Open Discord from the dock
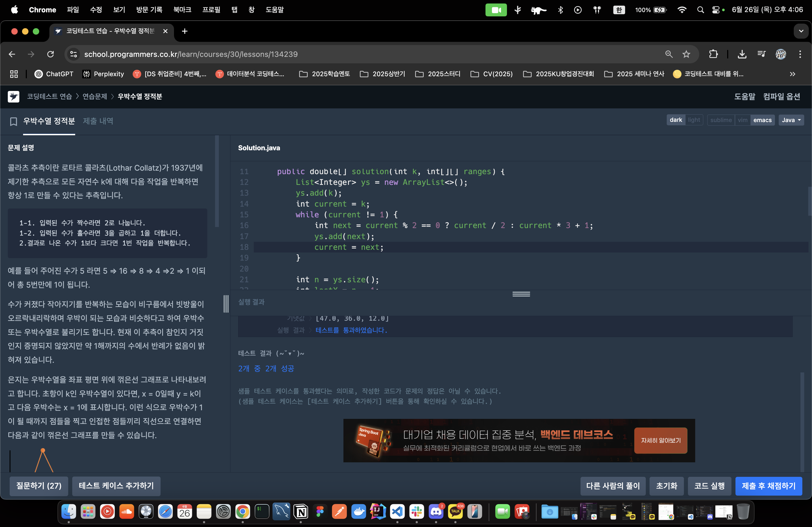 coord(436,511)
